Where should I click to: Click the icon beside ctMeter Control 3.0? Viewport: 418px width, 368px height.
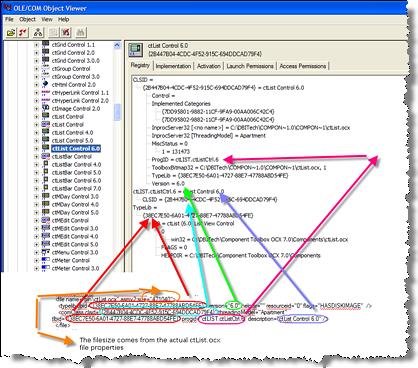(46, 269)
